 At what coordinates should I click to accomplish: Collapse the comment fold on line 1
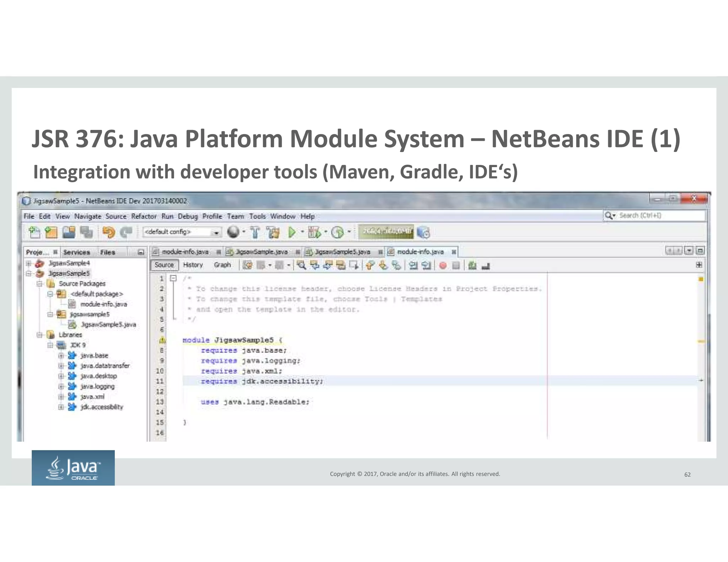click(x=173, y=278)
